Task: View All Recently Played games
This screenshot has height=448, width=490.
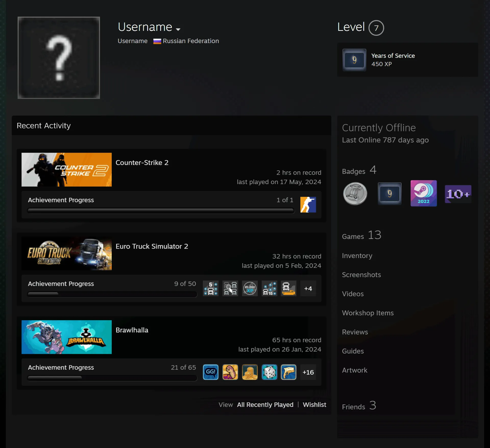Action: (x=265, y=405)
